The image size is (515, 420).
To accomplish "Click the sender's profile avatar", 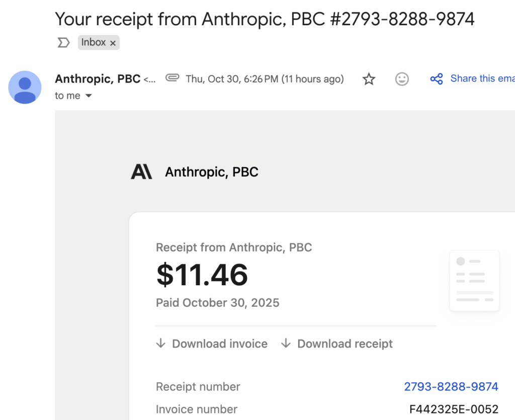I will click(25, 87).
